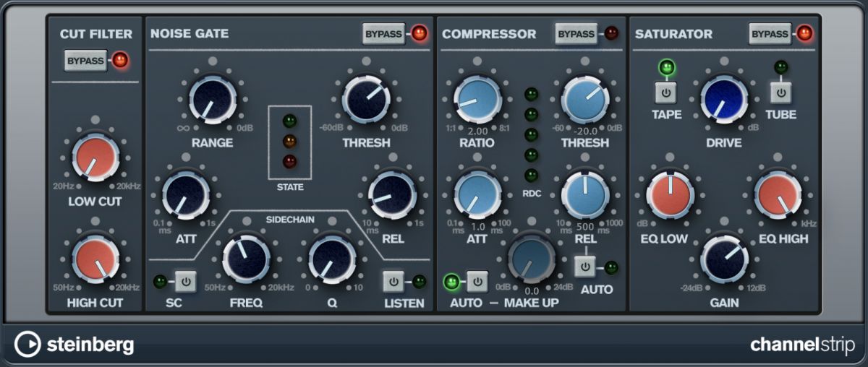Disable AUTO make-up gain power button
Viewport: 868px width, 367px height.
477,280
